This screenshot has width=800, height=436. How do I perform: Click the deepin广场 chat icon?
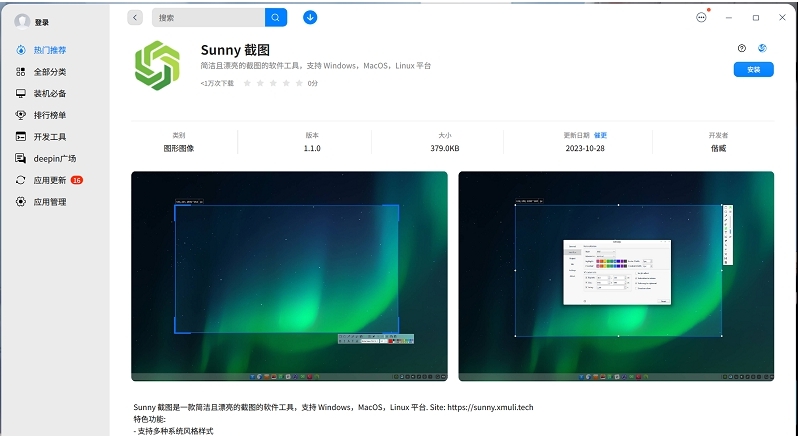20,159
